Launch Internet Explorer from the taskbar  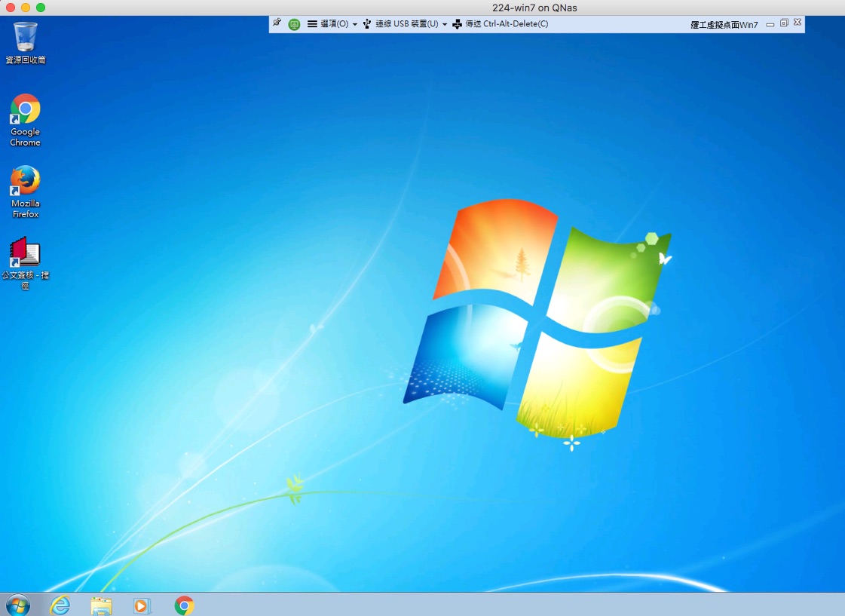(x=60, y=605)
